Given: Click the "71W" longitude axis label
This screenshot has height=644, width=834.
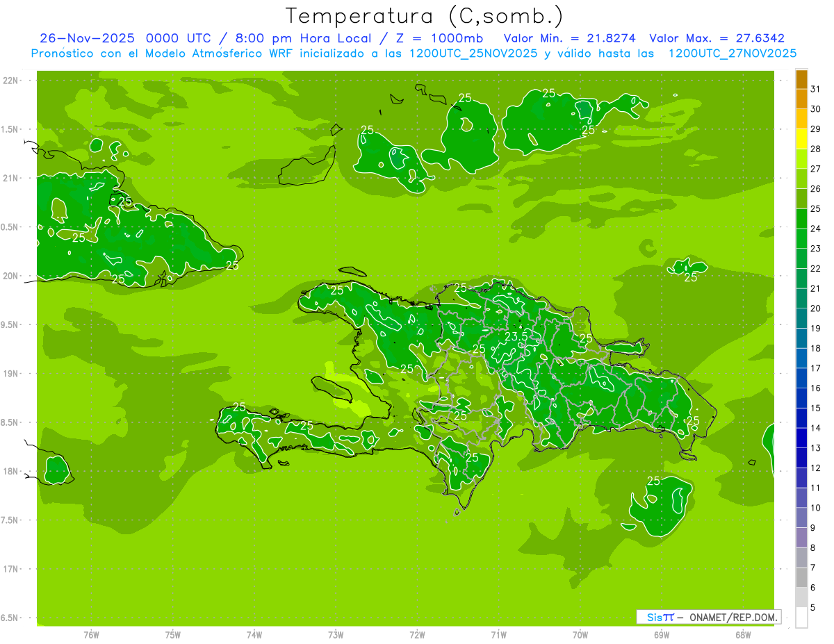Looking at the screenshot, I should pyautogui.click(x=498, y=635).
